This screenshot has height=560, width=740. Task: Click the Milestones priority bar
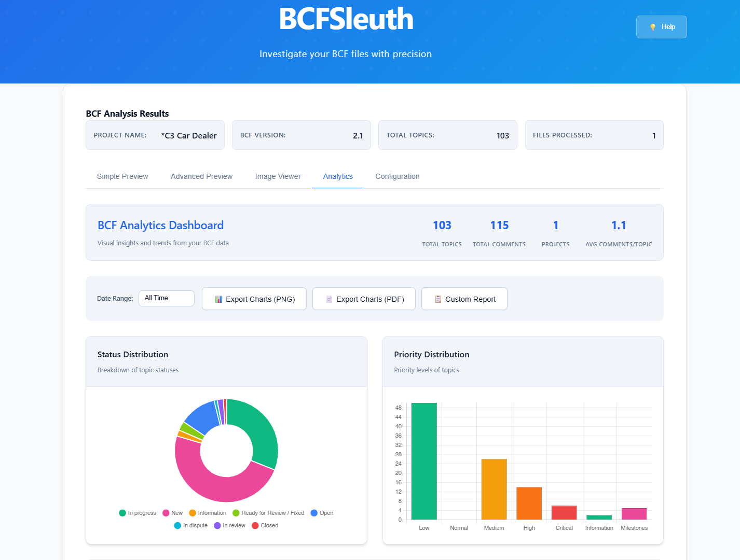(634, 514)
